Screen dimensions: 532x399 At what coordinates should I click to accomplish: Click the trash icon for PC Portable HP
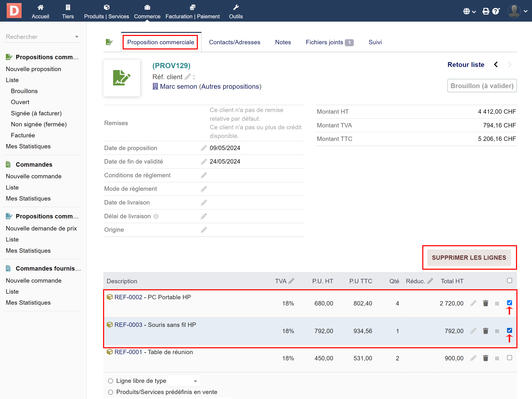[x=485, y=303]
